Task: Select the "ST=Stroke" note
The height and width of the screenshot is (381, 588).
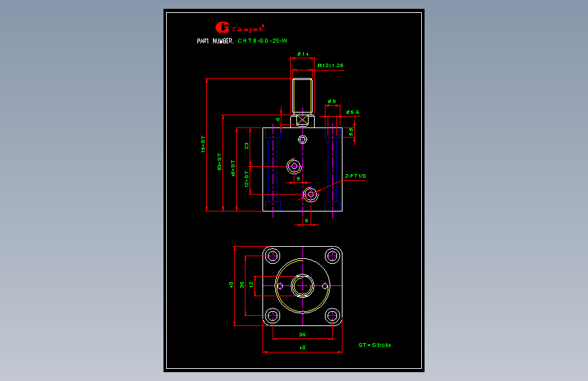Action: (374, 345)
